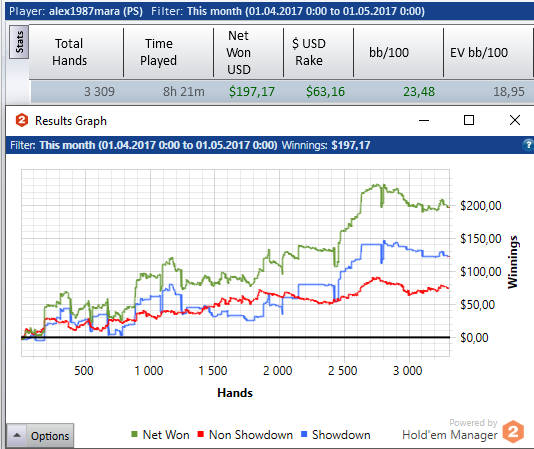The width and height of the screenshot is (534, 449).
Task: Click the Results Graph window title
Action: (71, 121)
